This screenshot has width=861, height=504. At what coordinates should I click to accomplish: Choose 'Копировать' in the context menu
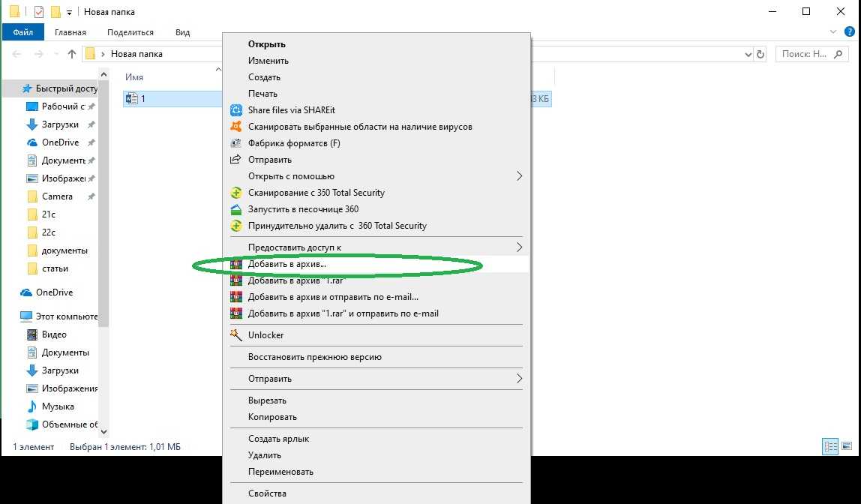[x=272, y=417]
